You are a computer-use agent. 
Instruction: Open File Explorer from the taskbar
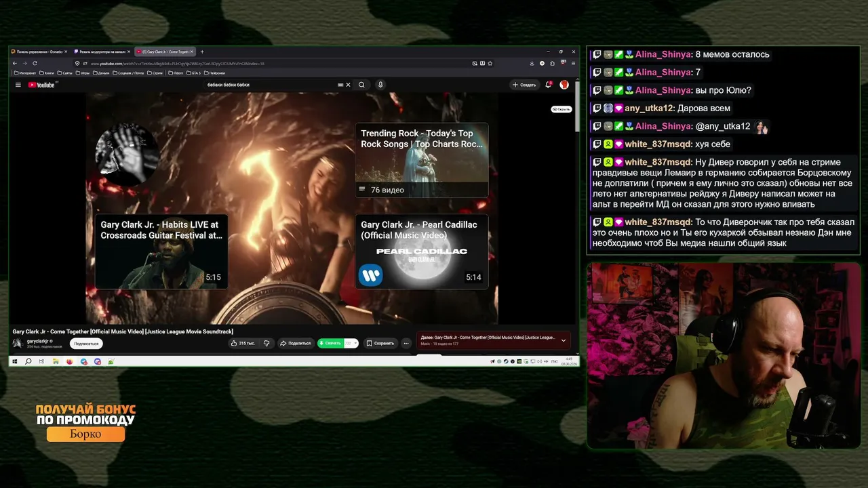[x=56, y=361]
